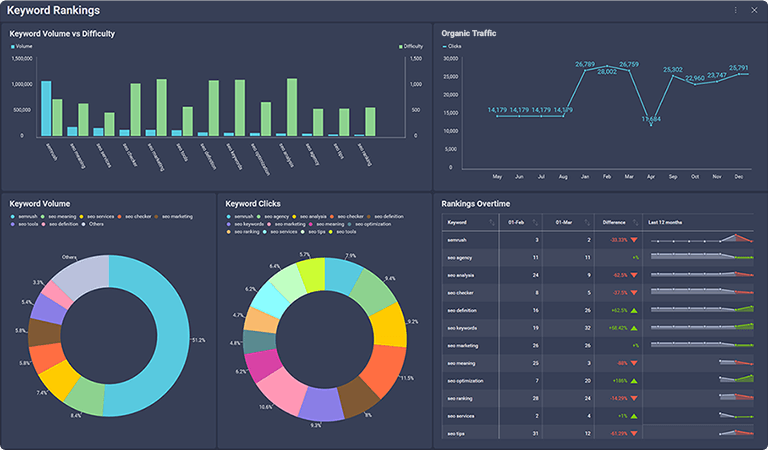The height and width of the screenshot is (450, 768).
Task: Sort table by 01-Feb column arrows
Action: (x=535, y=222)
